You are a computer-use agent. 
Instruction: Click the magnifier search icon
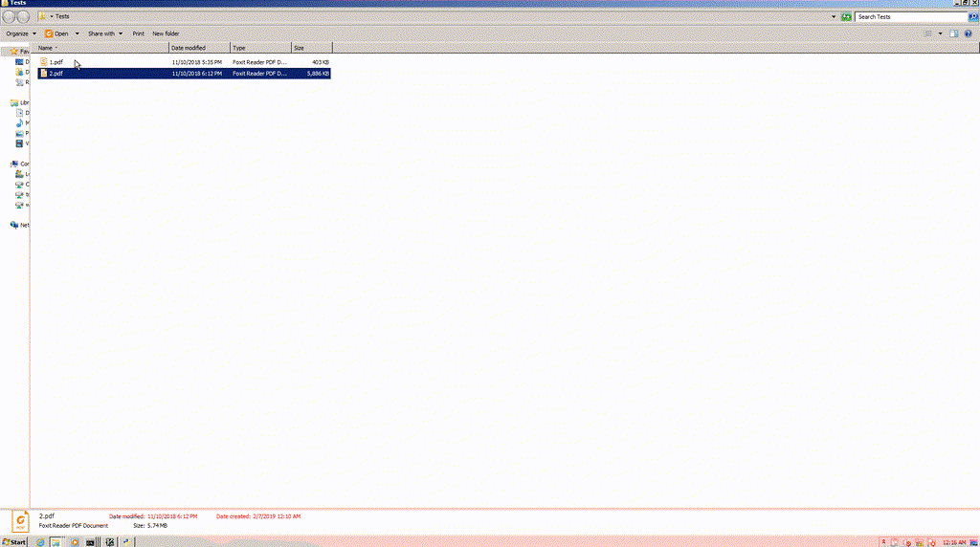[972, 17]
